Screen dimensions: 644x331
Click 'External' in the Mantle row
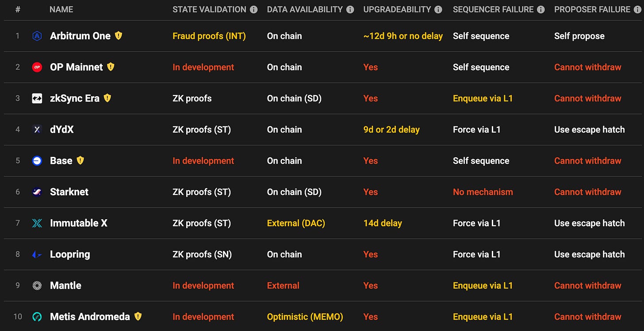coord(283,285)
